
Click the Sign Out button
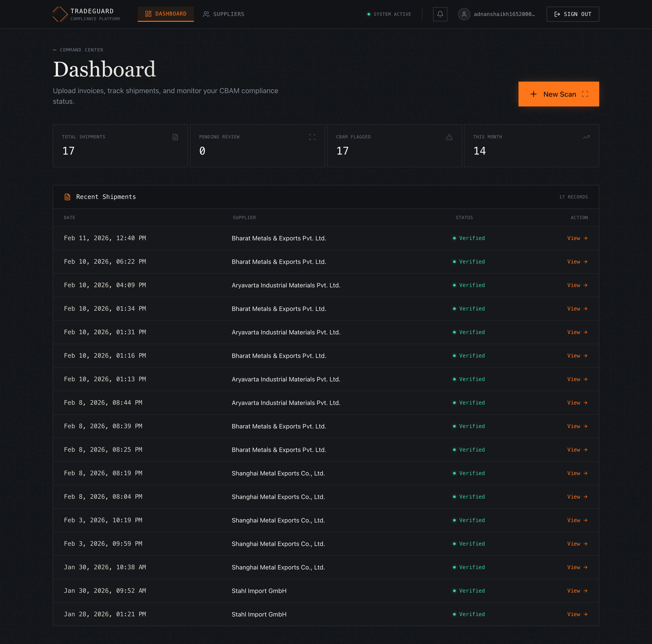[x=572, y=14]
